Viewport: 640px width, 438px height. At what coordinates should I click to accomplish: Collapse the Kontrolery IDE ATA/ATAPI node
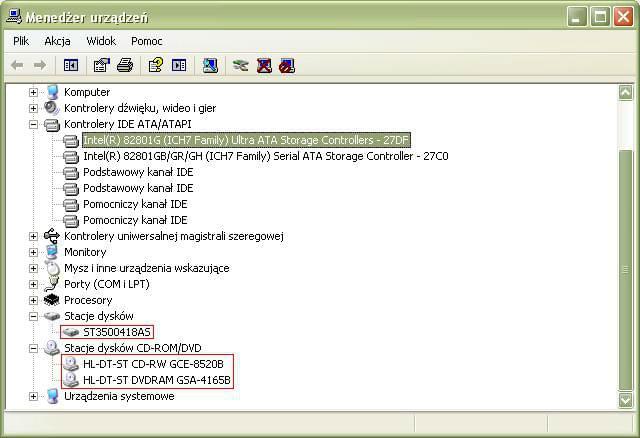pyautogui.click(x=33, y=125)
